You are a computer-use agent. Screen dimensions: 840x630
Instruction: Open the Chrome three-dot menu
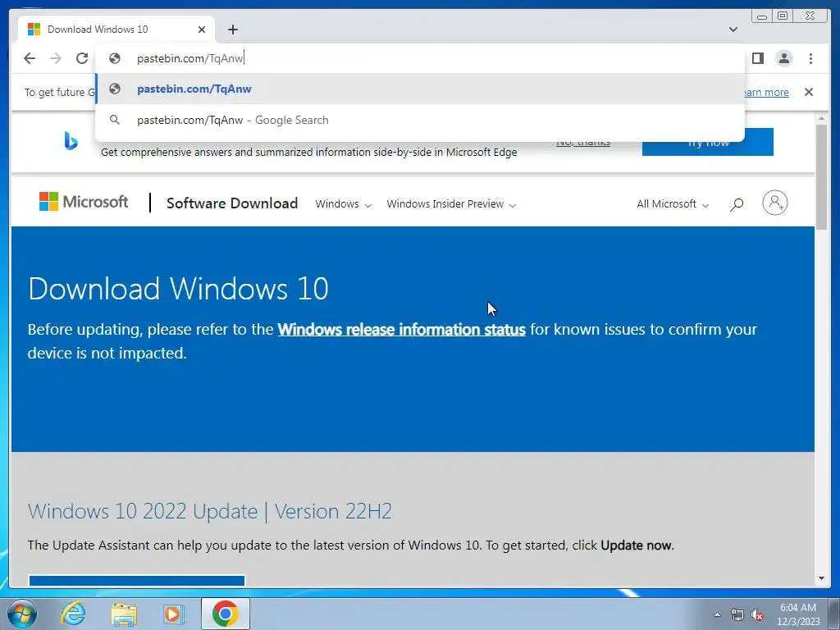pyautogui.click(x=810, y=58)
